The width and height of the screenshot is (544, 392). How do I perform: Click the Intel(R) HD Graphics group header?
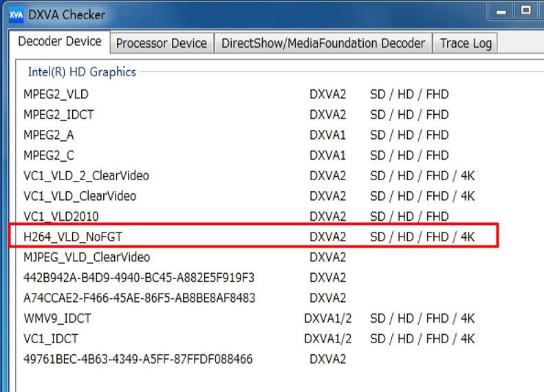tap(82, 72)
